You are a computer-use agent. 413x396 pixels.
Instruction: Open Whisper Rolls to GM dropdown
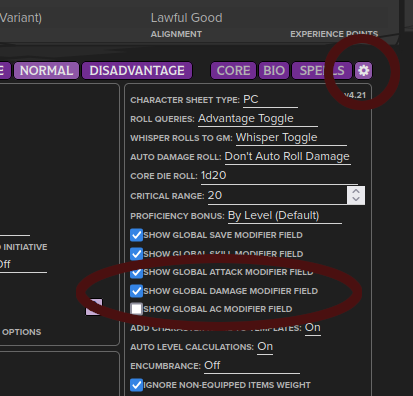click(x=291, y=138)
